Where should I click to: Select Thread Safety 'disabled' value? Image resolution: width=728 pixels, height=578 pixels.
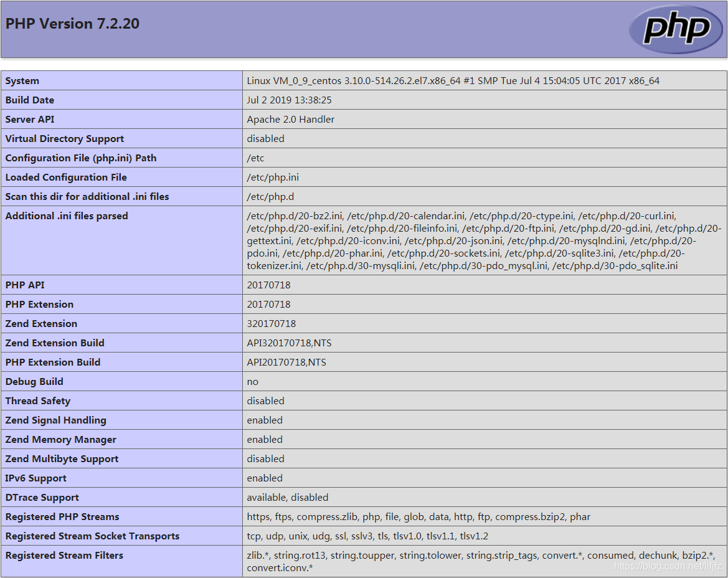pos(265,400)
